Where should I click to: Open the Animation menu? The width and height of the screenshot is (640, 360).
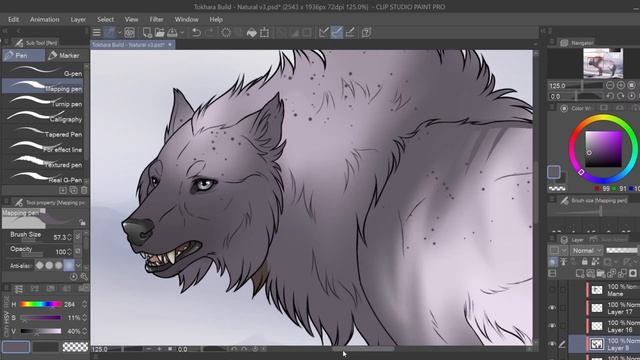point(44,20)
